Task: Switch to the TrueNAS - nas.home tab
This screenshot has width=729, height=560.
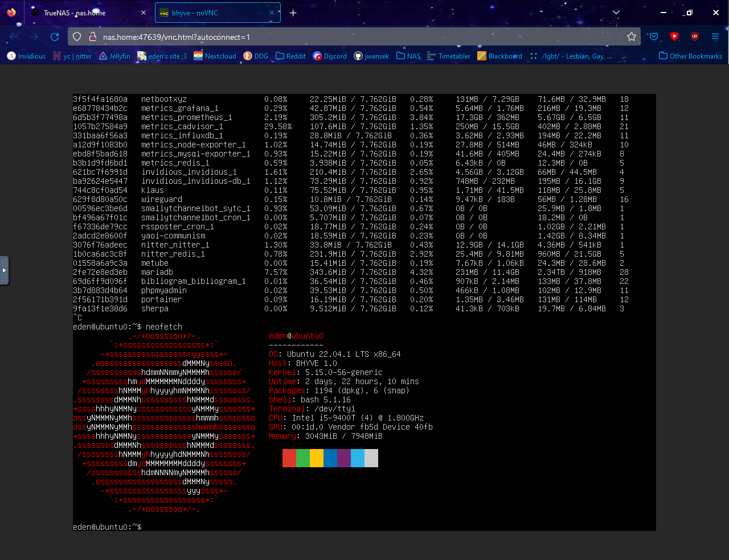Action: point(87,13)
